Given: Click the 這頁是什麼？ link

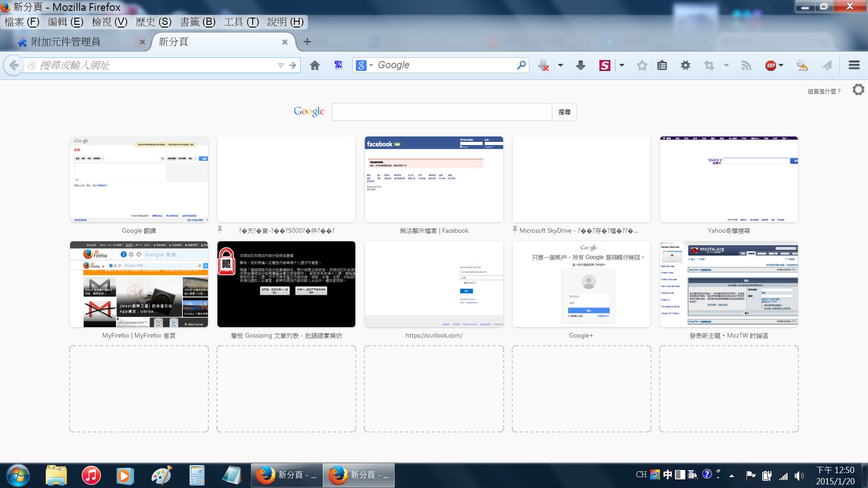Looking at the screenshot, I should tap(824, 91).
